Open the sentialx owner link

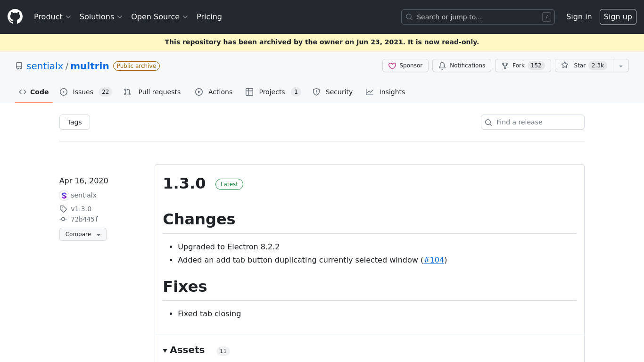45,66
